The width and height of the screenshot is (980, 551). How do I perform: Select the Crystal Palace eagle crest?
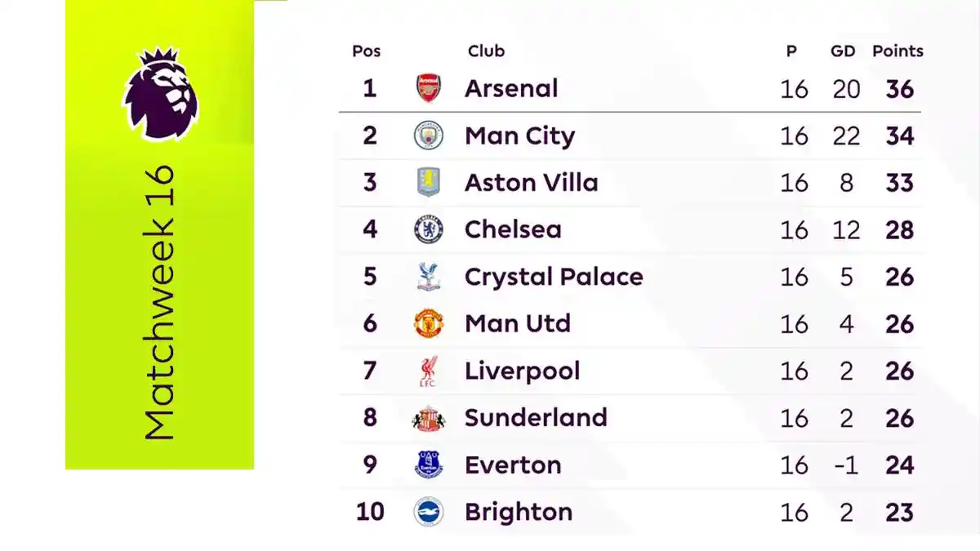428,277
